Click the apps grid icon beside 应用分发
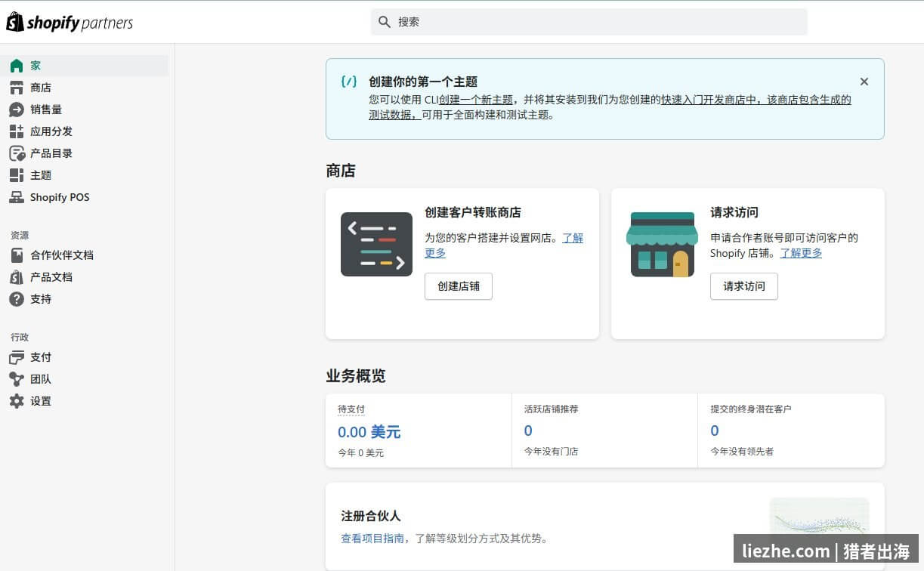 tap(17, 131)
